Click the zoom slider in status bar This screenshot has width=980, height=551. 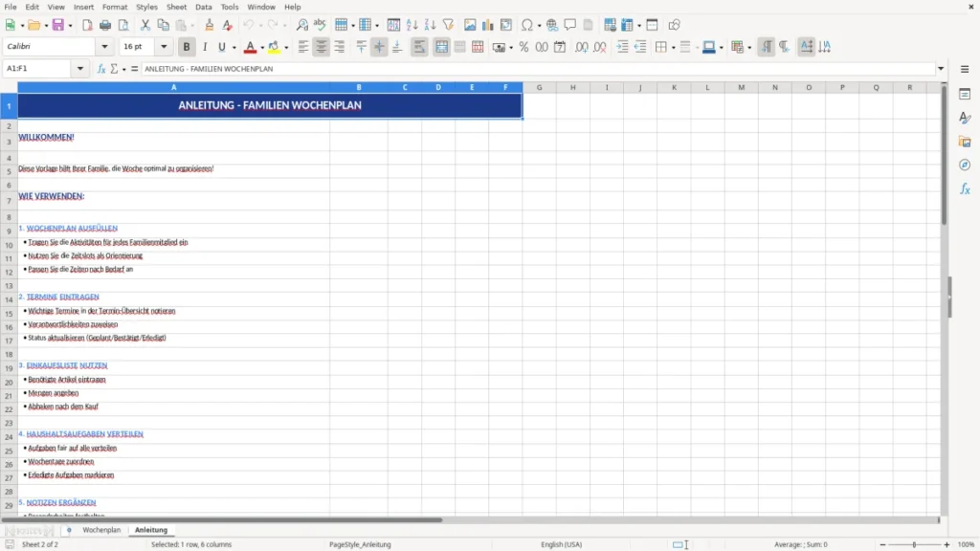pos(914,544)
